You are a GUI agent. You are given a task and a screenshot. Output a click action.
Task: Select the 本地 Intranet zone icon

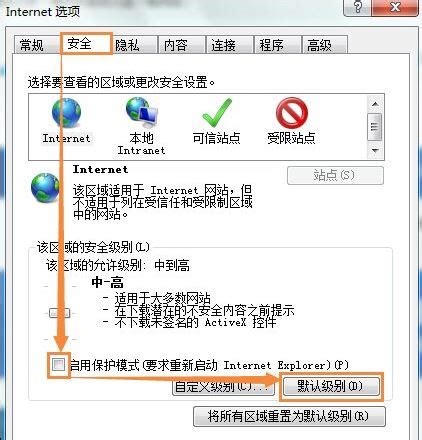click(x=142, y=112)
